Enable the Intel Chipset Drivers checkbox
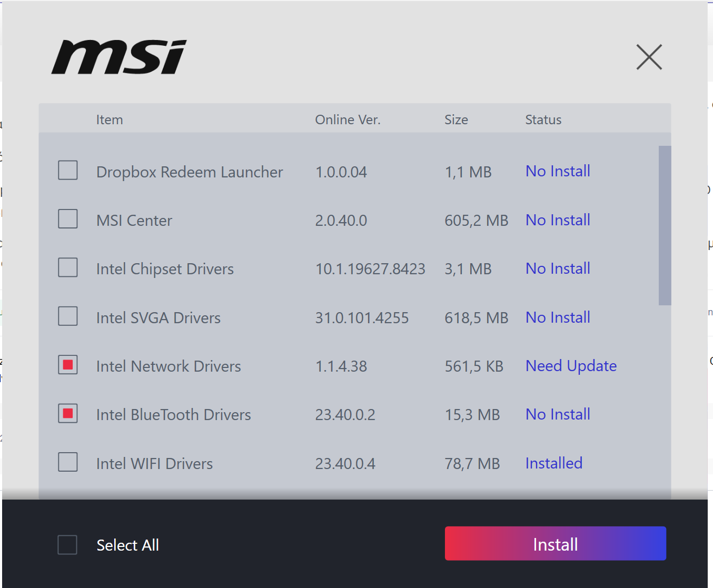 click(68, 267)
